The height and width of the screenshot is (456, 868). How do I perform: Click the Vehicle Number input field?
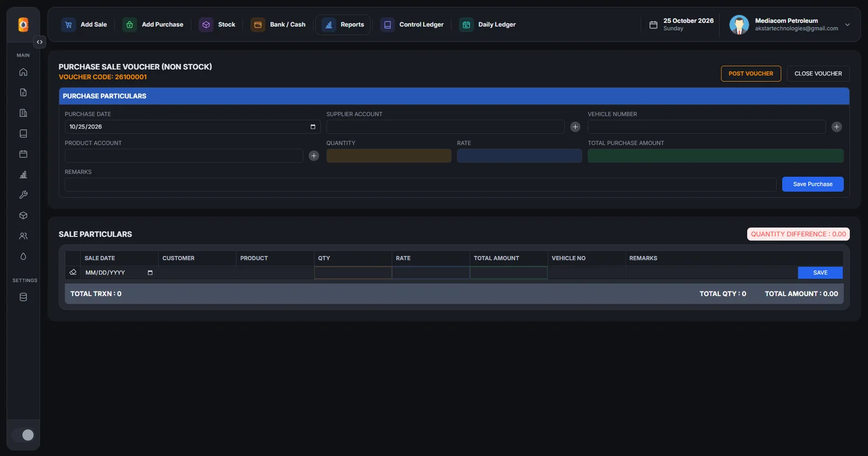707,127
